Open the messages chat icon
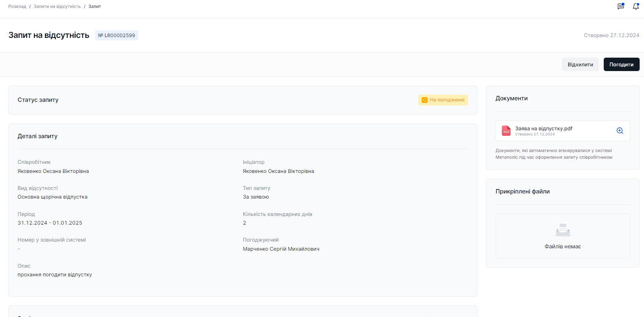The height and width of the screenshot is (317, 644). click(621, 6)
